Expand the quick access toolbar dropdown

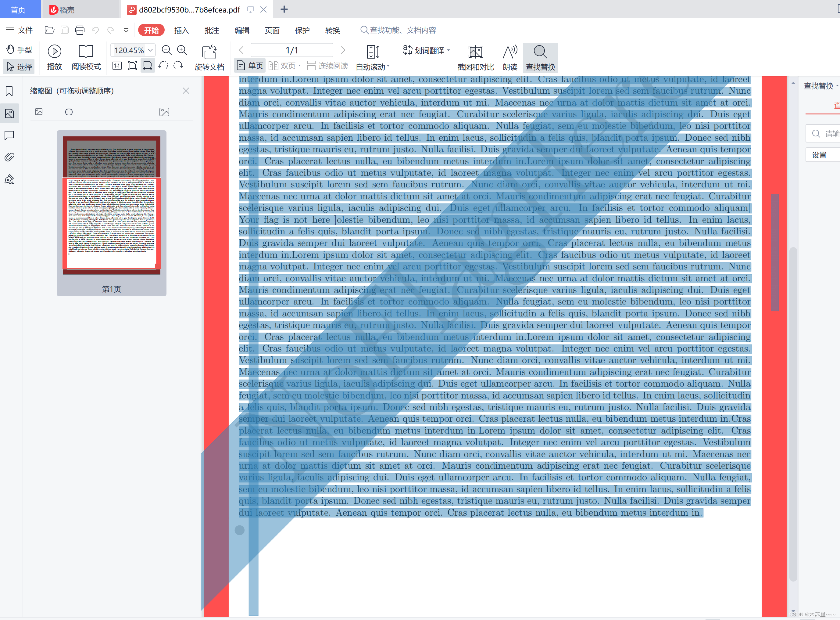(x=126, y=30)
